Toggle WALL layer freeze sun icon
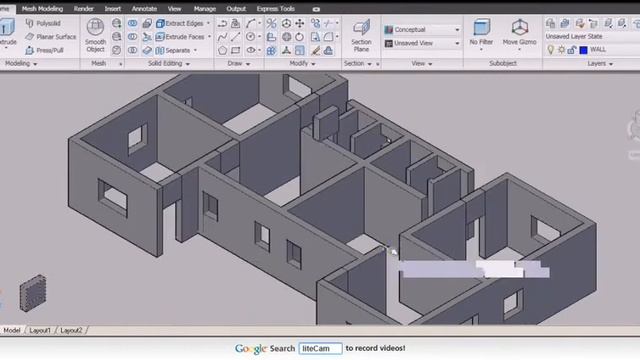The height and width of the screenshot is (360, 640). pyautogui.click(x=562, y=50)
